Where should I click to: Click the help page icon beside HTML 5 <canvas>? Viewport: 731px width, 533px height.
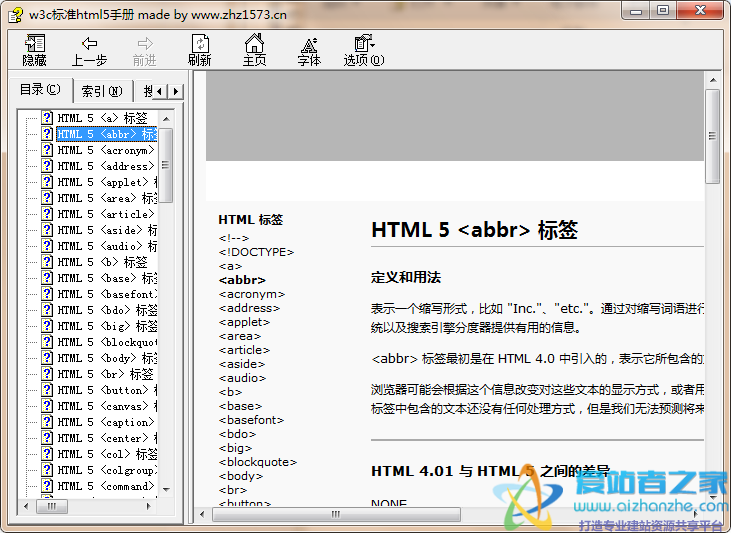click(47, 406)
